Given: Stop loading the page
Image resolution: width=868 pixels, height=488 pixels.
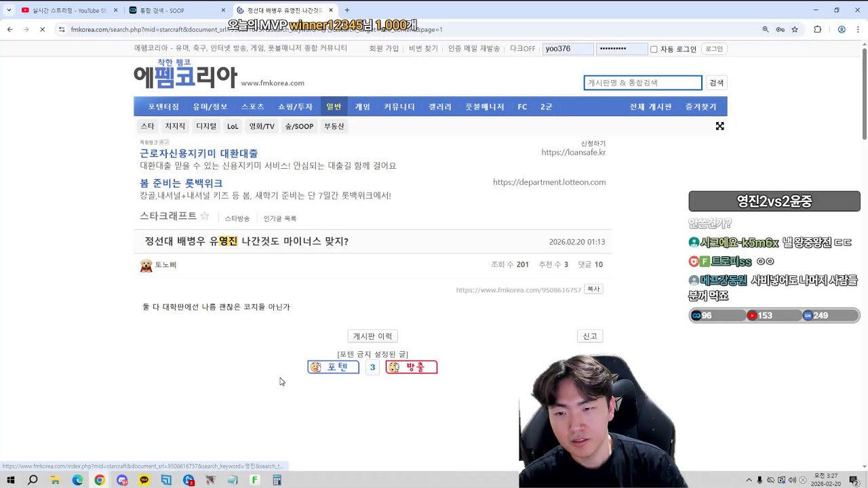Looking at the screenshot, I should click(42, 30).
